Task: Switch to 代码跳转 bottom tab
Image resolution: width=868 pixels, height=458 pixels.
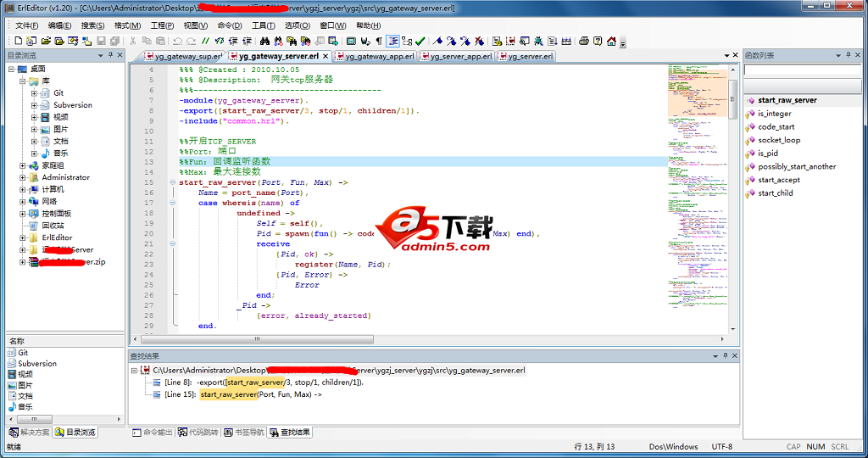Action: pos(198,433)
